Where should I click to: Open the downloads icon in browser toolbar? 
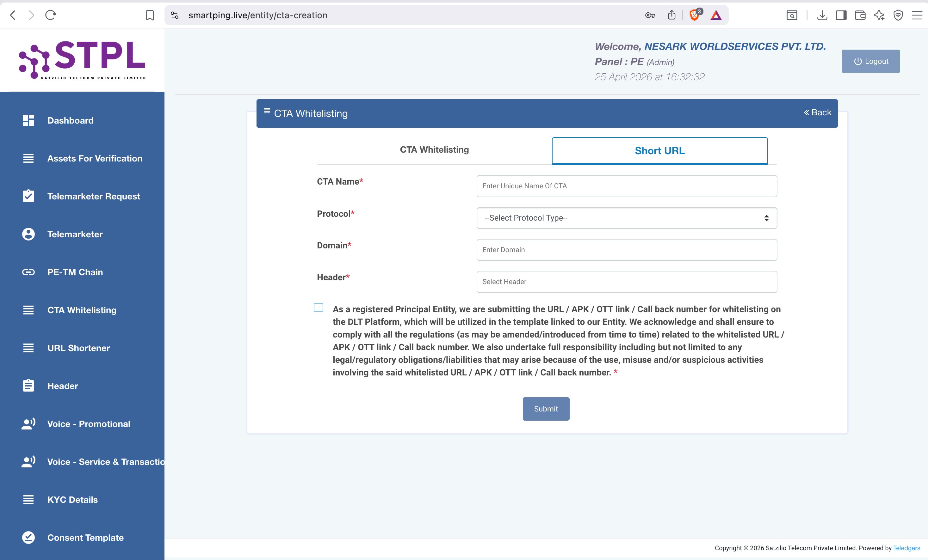(x=822, y=15)
